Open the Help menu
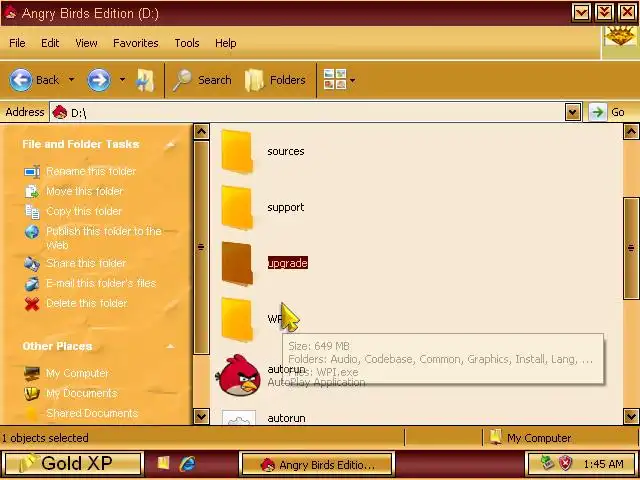640x480 pixels. (x=225, y=43)
